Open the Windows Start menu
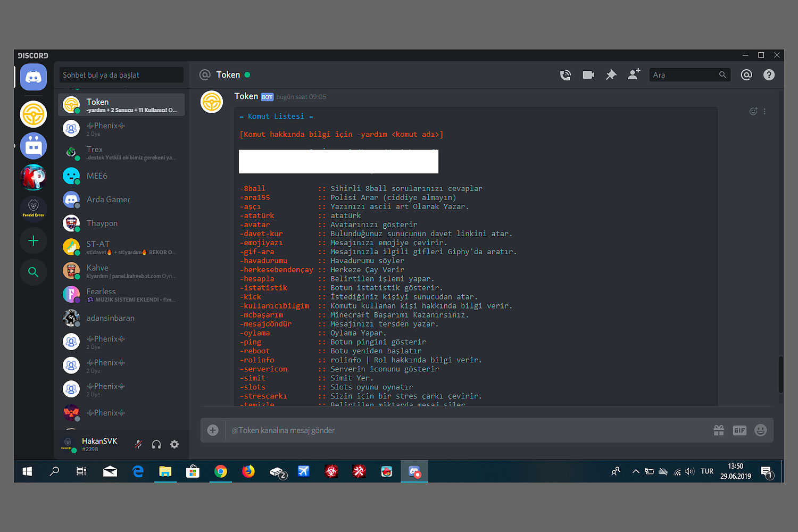 [27, 471]
